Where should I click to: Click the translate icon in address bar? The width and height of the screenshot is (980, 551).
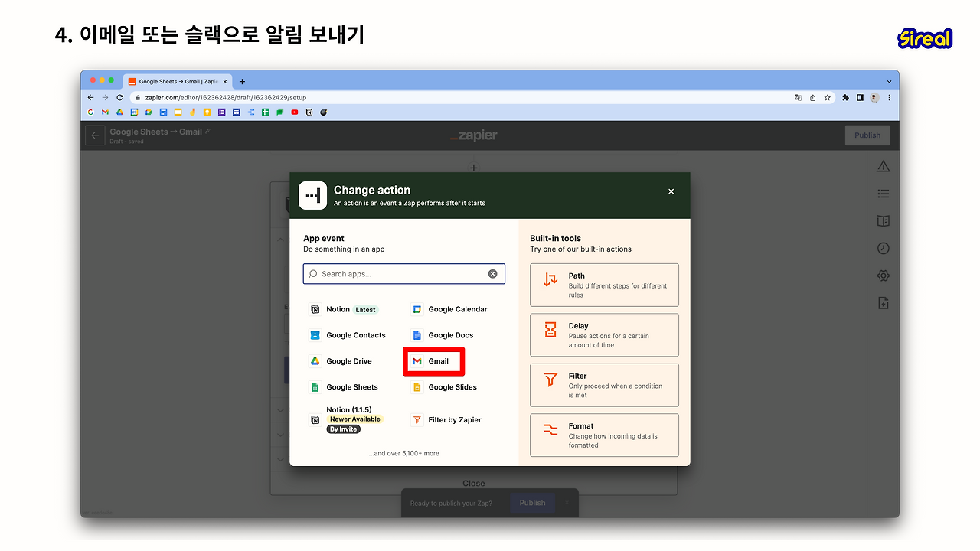(x=799, y=98)
